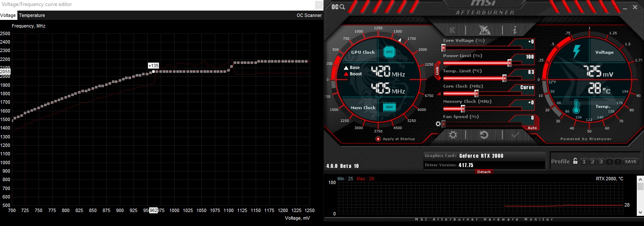This screenshot has width=644, height=226.
Task: Detach the hardware monitor
Action: pyautogui.click(x=484, y=172)
